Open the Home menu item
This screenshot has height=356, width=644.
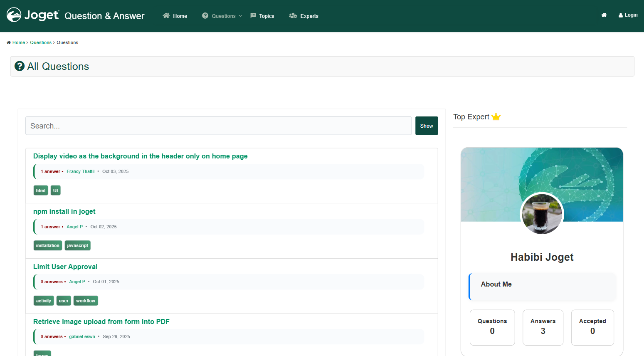click(175, 16)
